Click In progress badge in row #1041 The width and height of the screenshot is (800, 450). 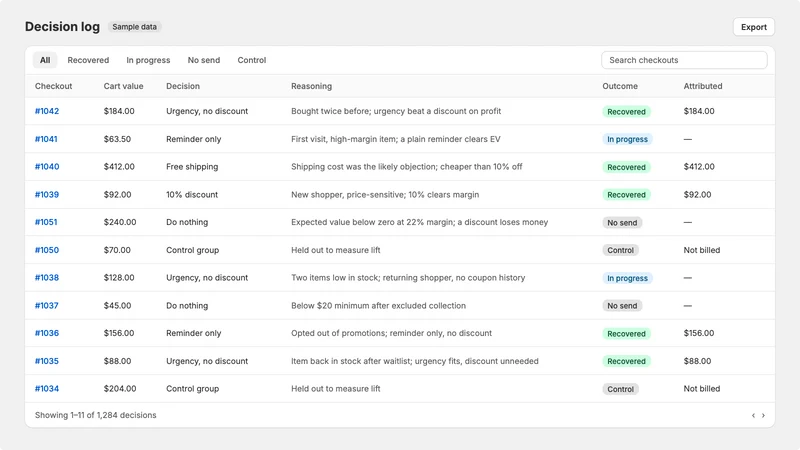pyautogui.click(x=628, y=139)
